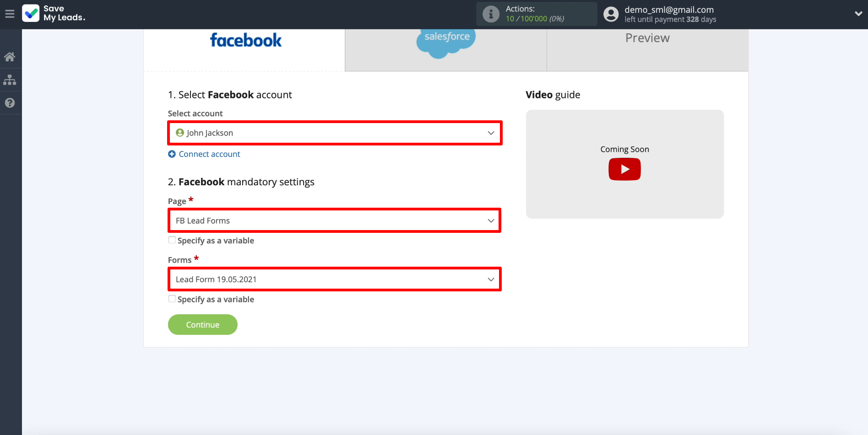Click the Actions info icon

click(491, 14)
